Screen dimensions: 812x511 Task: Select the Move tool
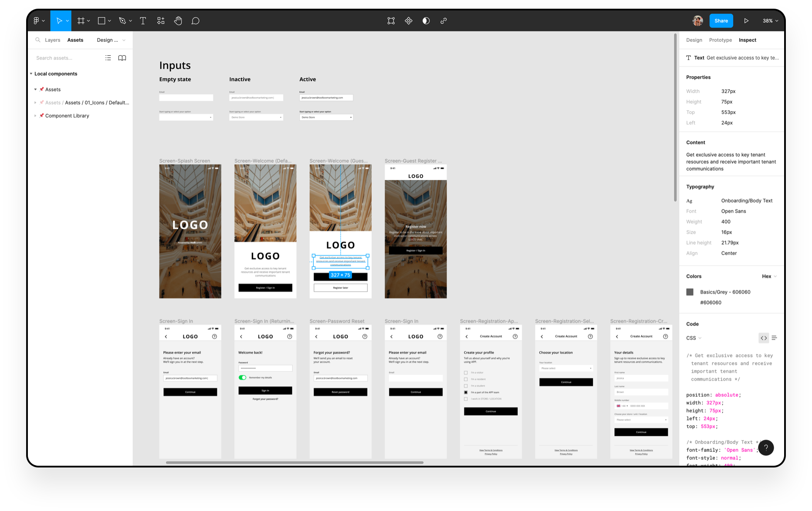[59, 20]
